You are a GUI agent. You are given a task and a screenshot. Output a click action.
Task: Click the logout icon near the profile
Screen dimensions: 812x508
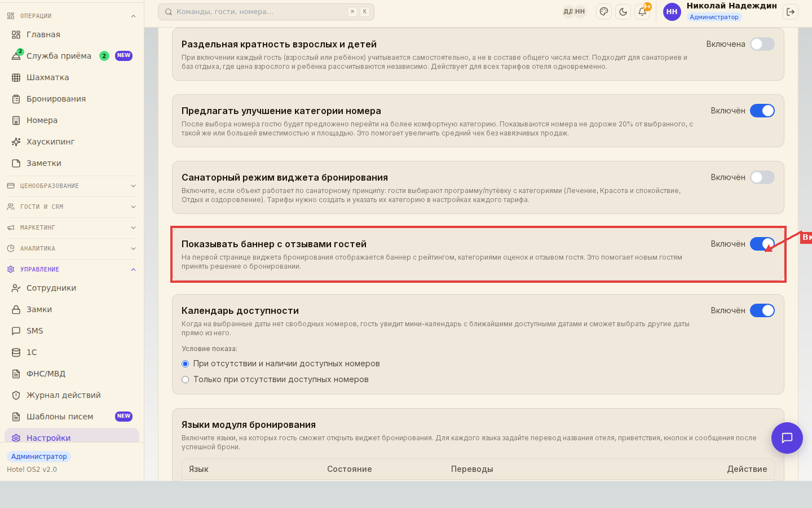791,12
